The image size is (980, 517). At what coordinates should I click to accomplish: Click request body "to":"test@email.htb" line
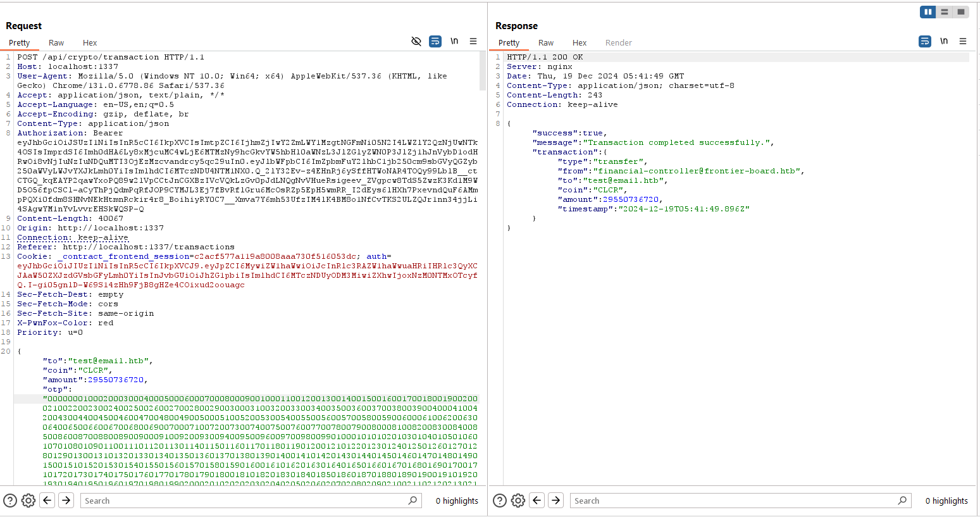[98, 361]
